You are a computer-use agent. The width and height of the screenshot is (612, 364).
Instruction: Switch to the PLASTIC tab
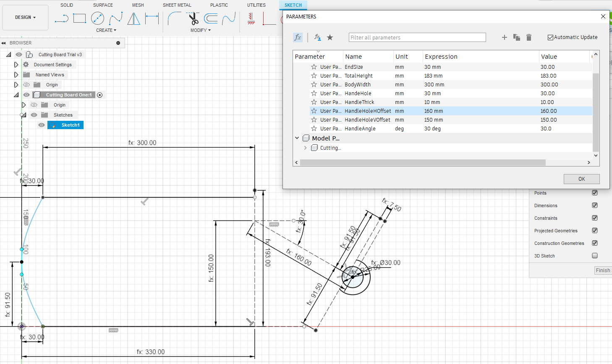pyautogui.click(x=219, y=5)
